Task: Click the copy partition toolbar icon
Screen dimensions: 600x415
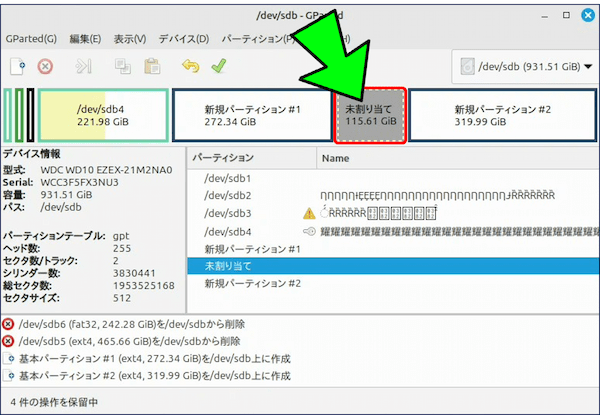Action: tap(123, 67)
